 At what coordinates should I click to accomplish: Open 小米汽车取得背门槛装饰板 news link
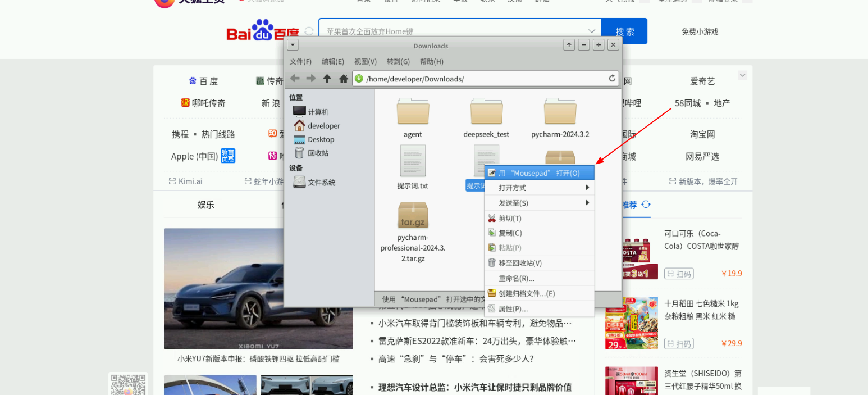click(x=475, y=323)
